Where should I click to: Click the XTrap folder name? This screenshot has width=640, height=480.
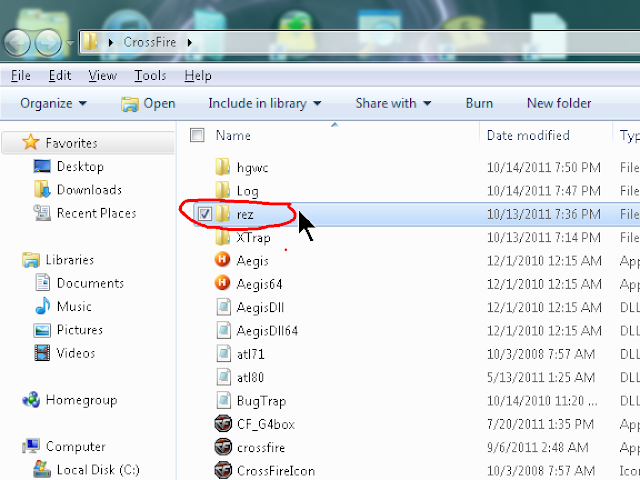(x=253, y=238)
